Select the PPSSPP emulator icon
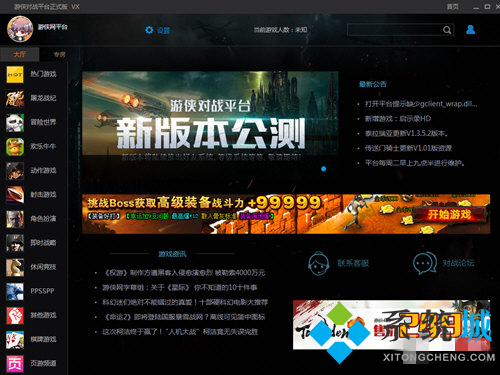Image resolution: width=500 pixels, height=375 pixels. [15, 291]
